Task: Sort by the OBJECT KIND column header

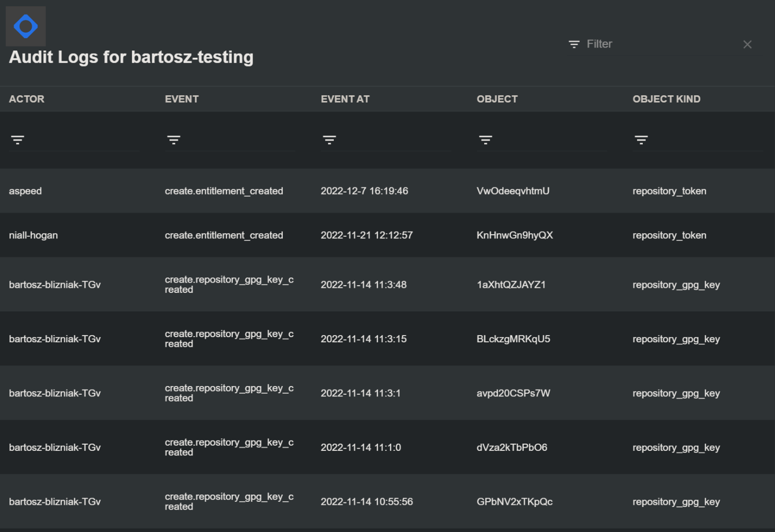Action: point(666,99)
